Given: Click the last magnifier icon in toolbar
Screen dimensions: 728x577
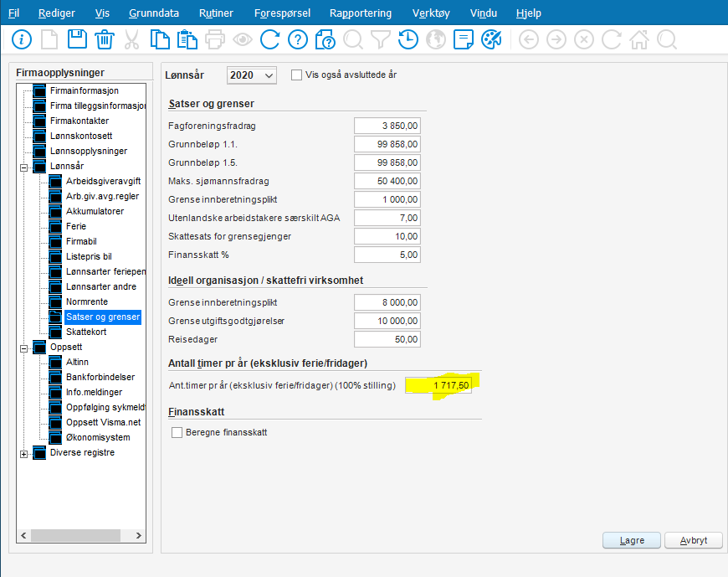Looking at the screenshot, I should (x=667, y=39).
